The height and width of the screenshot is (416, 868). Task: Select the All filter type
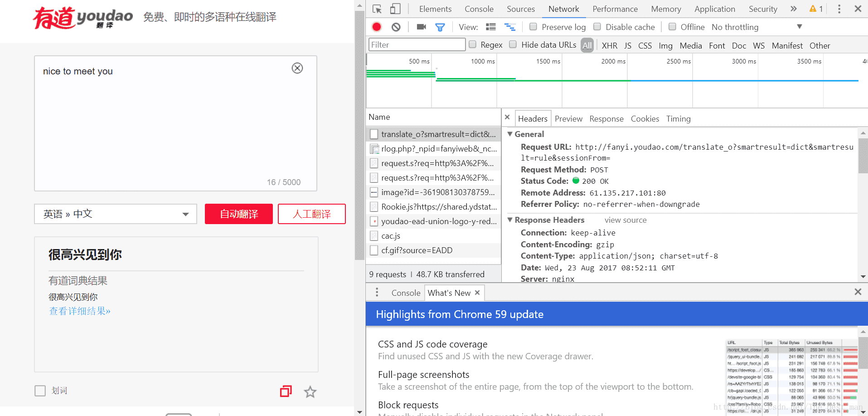pyautogui.click(x=587, y=45)
